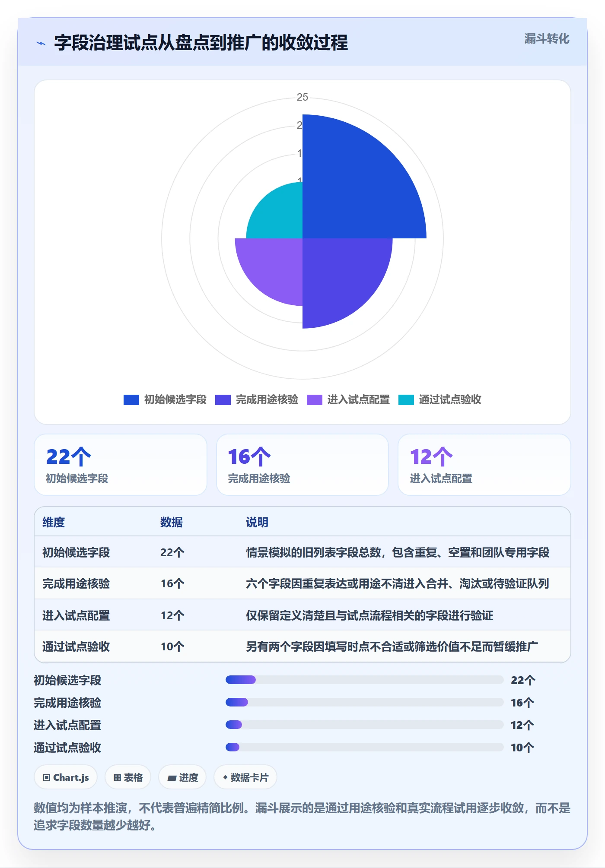This screenshot has height=868, width=605.
Task: Click the description starting with 仅保留定义清楚
Action: [x=369, y=615]
